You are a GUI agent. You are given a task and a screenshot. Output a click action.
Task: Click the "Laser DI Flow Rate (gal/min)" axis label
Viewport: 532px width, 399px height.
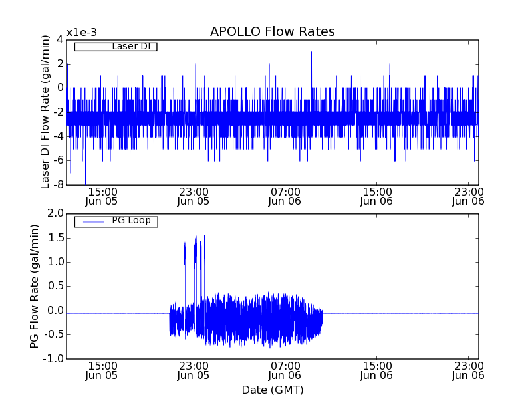45,112
